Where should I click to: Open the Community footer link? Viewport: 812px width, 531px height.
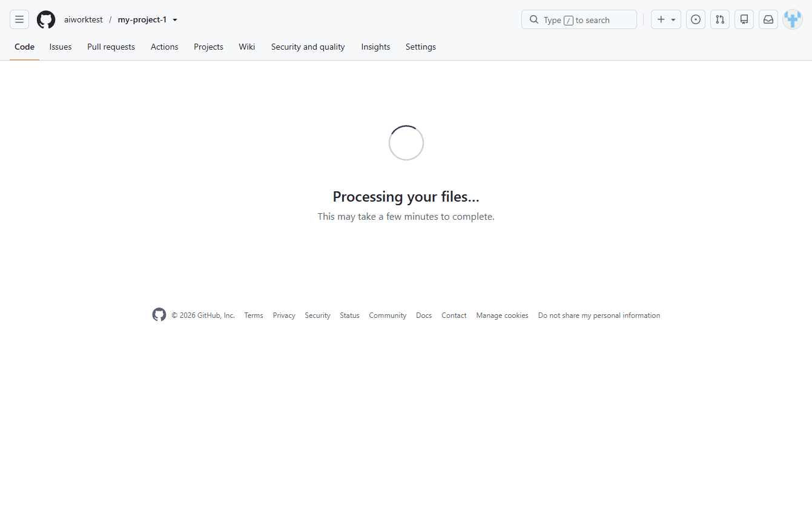388,315
